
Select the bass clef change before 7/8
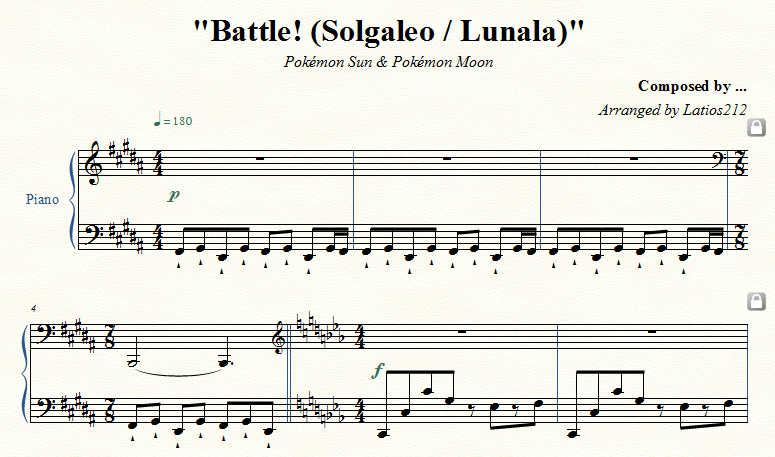718,160
